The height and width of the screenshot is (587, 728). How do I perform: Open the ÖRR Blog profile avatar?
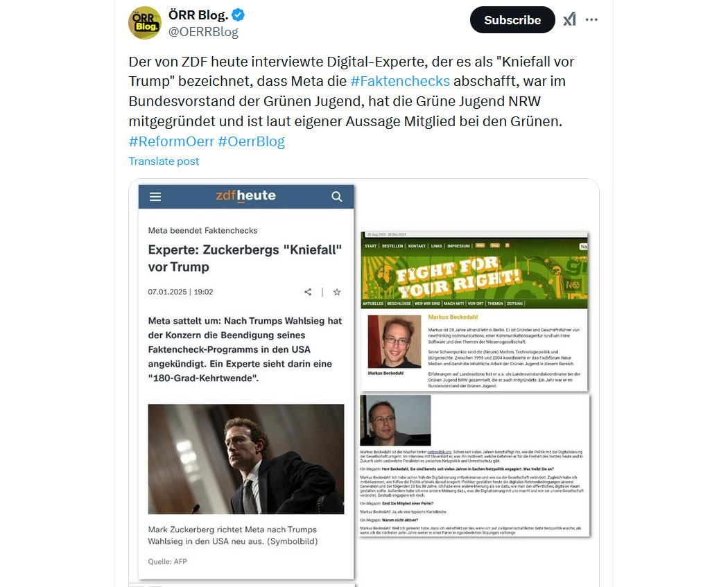click(x=145, y=23)
